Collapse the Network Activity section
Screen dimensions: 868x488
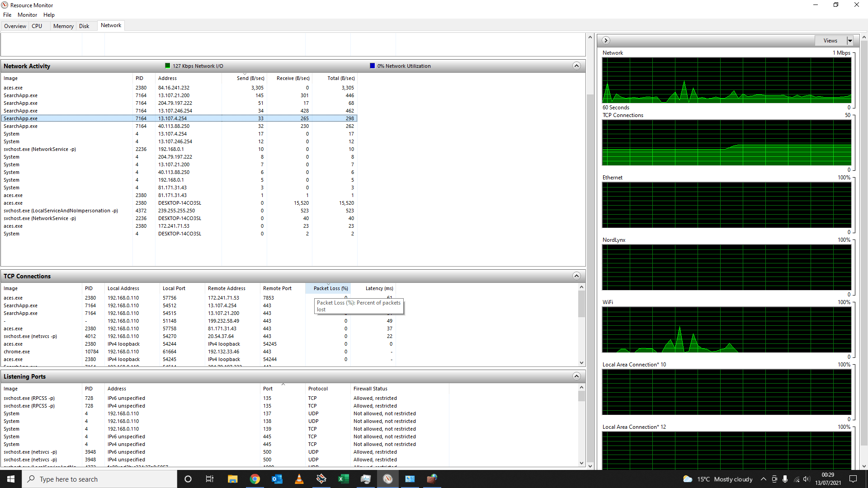(576, 66)
